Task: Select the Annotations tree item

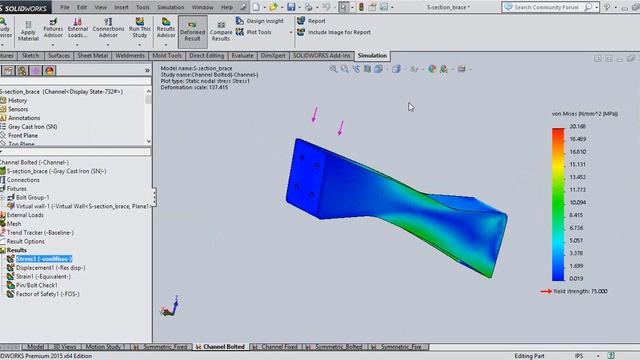Action: click(20, 118)
